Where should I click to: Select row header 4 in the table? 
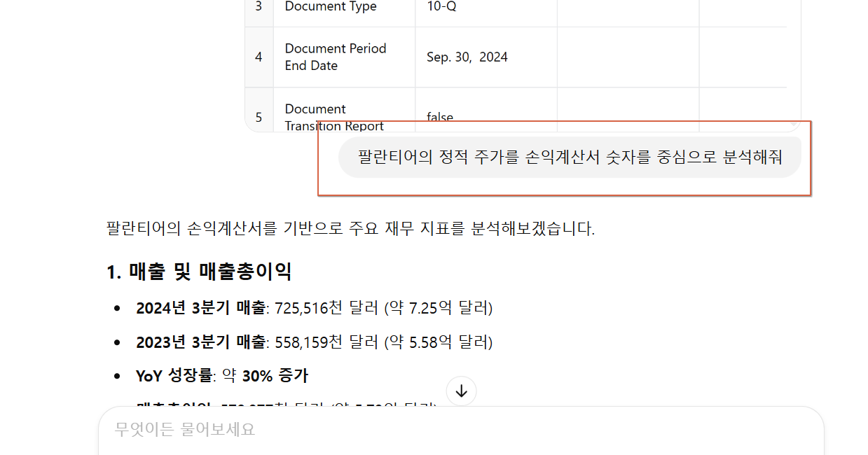(x=259, y=57)
